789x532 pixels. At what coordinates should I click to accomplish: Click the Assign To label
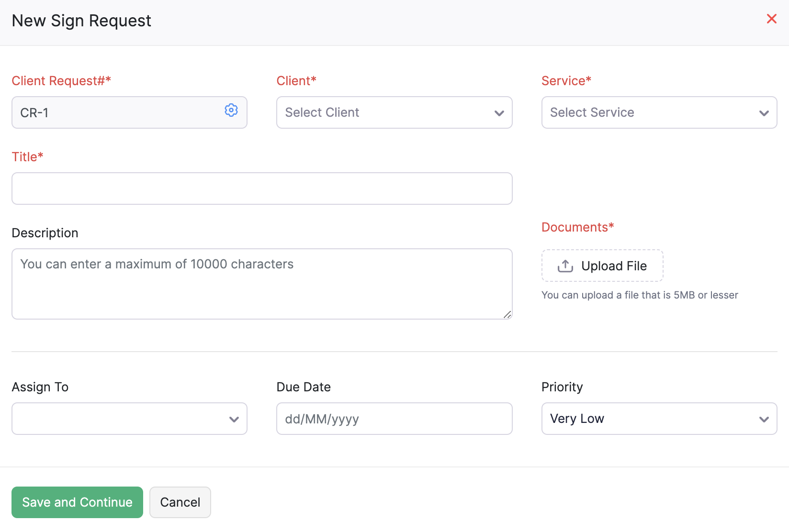(x=40, y=387)
